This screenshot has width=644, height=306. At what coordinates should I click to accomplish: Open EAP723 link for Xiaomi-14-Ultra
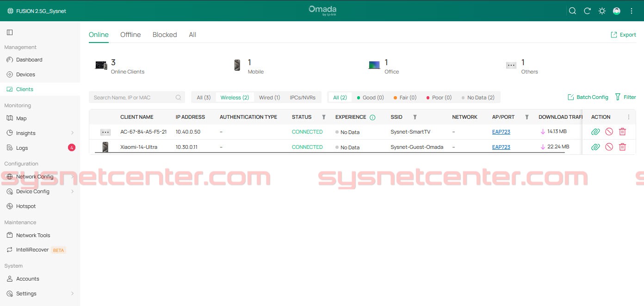click(x=501, y=147)
